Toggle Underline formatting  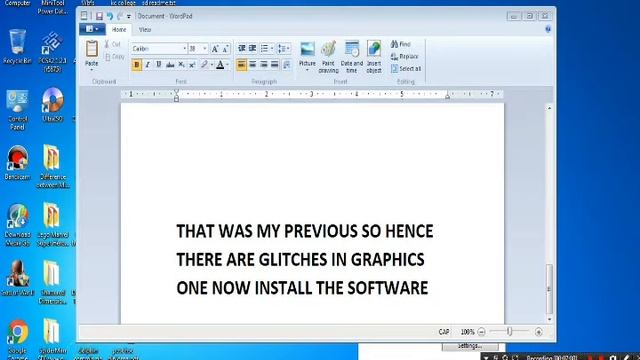pyautogui.click(x=159, y=65)
